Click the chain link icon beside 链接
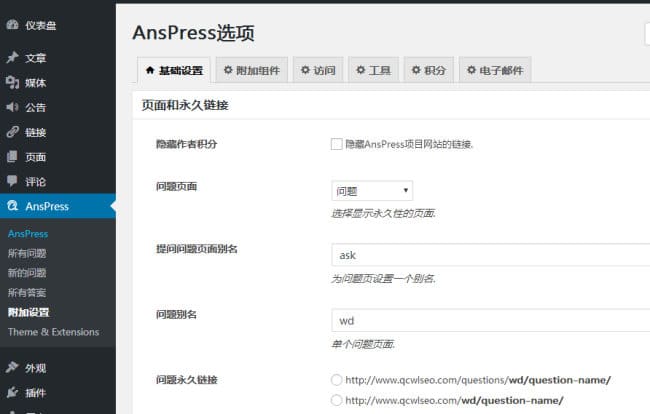 click(12, 132)
